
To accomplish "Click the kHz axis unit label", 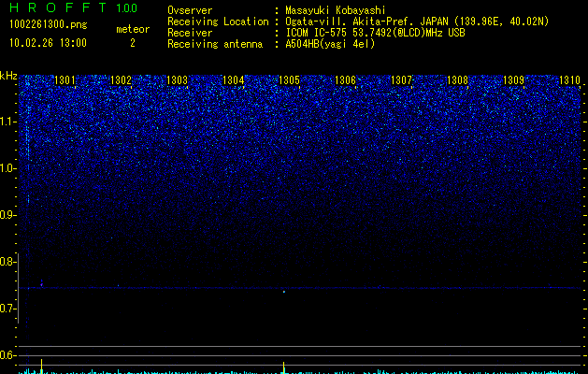I will 8,76.
